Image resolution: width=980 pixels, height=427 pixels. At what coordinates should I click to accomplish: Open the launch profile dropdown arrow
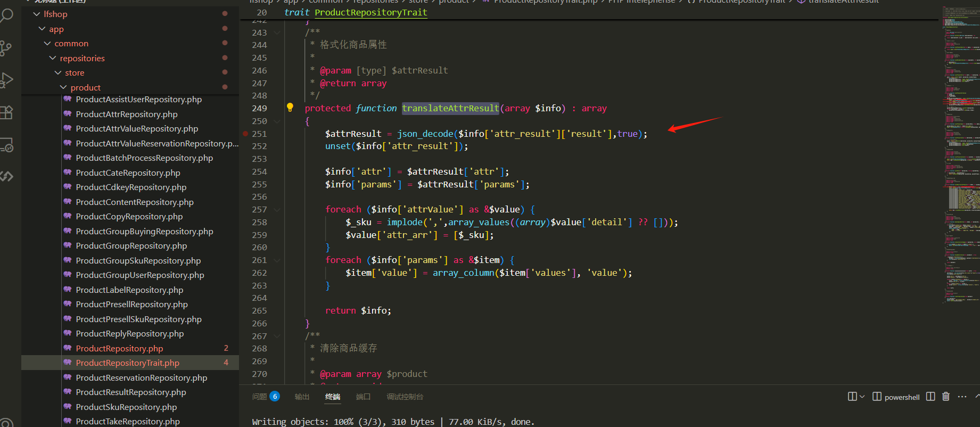[862, 397]
